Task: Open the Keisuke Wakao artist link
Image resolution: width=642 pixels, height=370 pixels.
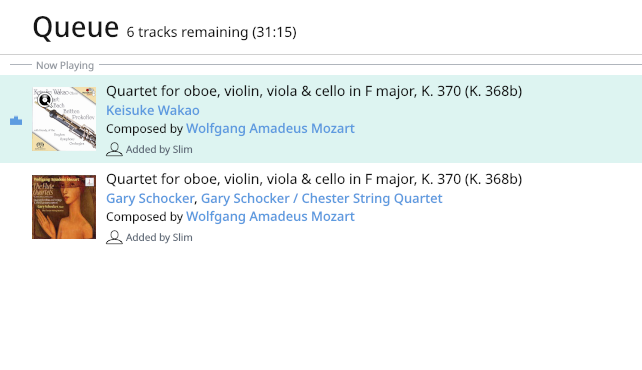Action: pyautogui.click(x=153, y=110)
